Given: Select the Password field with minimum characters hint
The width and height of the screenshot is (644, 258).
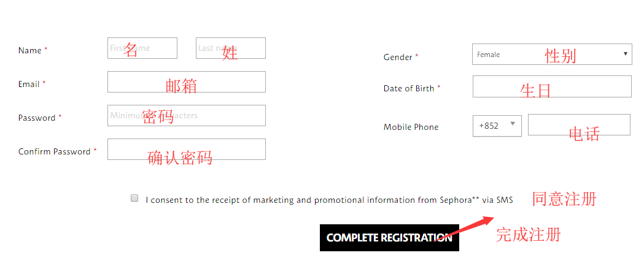Looking at the screenshot, I should pyautogui.click(x=186, y=116).
